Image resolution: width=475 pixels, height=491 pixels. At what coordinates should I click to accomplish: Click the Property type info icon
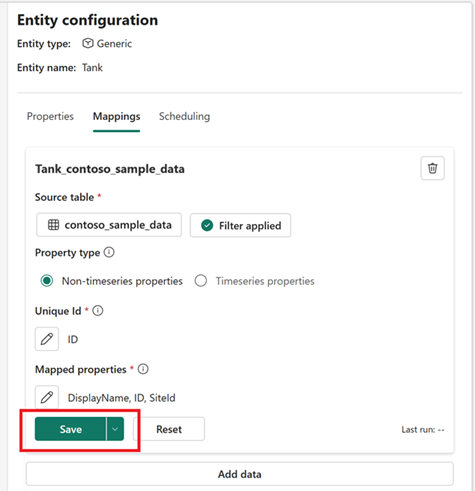(109, 252)
